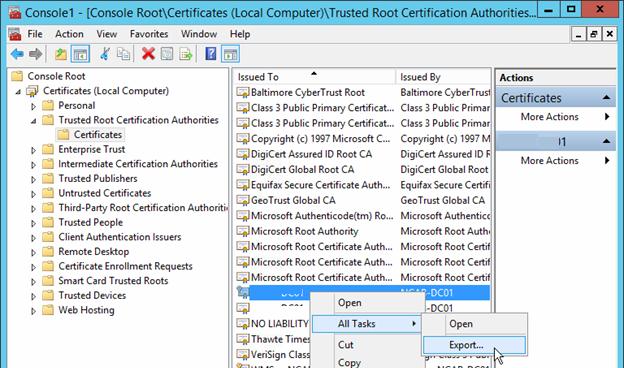Select Client Authentication Issuers in the tree
Screen dimensions: 624x368
(119, 237)
